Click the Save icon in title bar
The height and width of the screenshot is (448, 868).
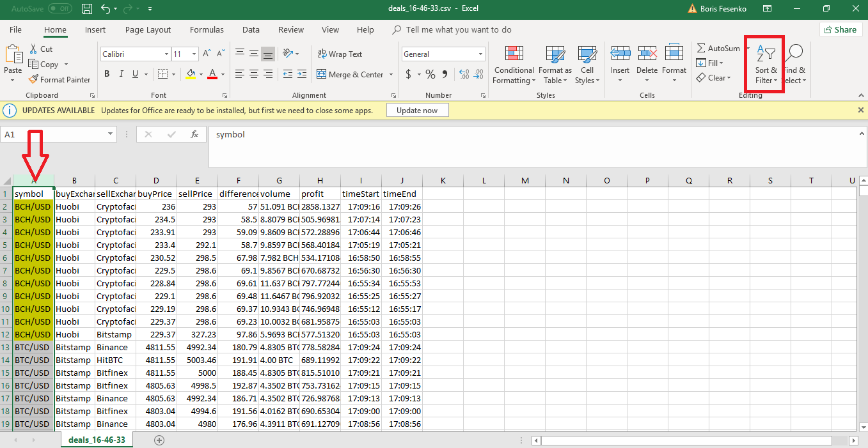(88, 9)
